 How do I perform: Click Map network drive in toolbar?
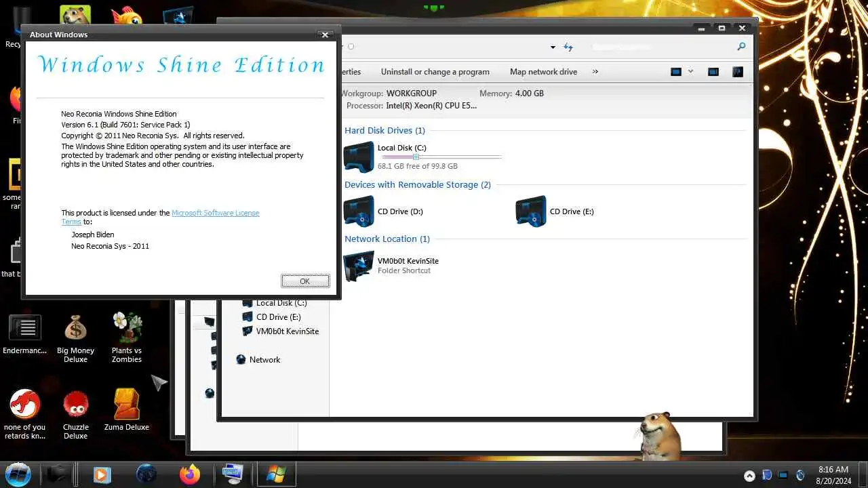[543, 71]
